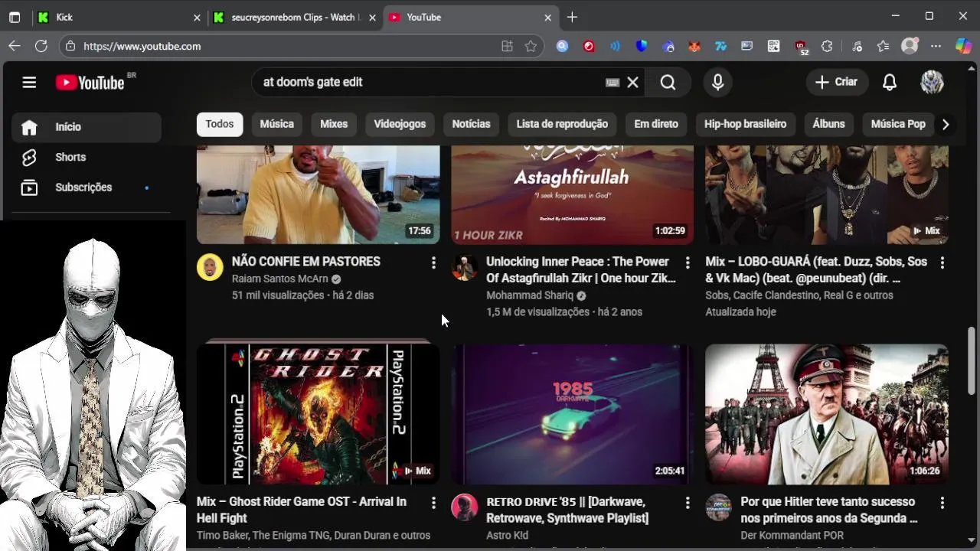Open Raiam Santos McArn channel link
Image resolution: width=980 pixels, height=551 pixels.
pos(280,279)
